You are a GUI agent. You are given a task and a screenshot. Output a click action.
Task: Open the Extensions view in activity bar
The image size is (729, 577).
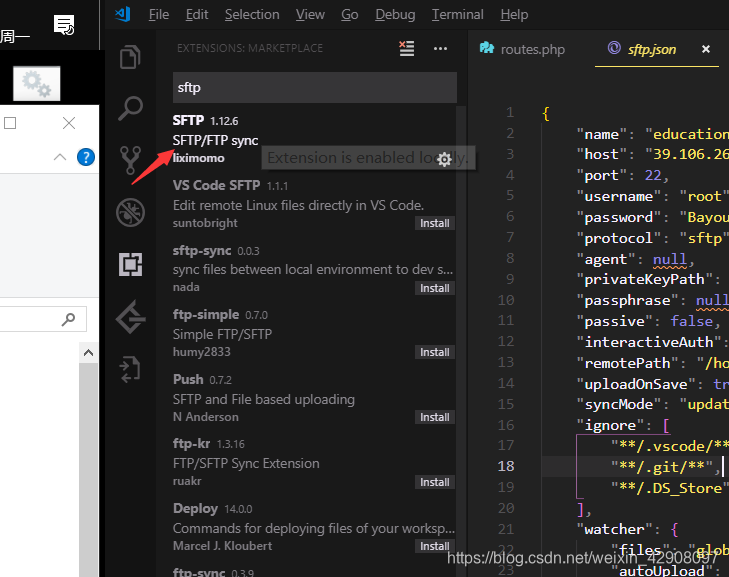[x=130, y=265]
